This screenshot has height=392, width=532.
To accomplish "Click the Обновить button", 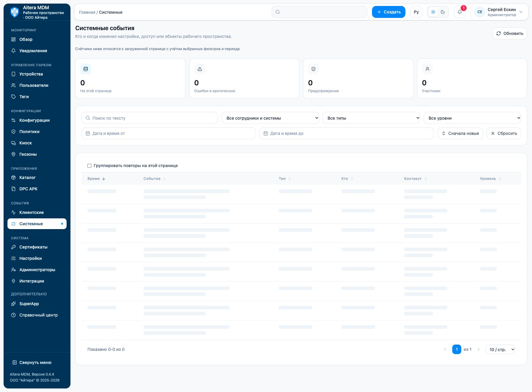I will pos(510,33).
